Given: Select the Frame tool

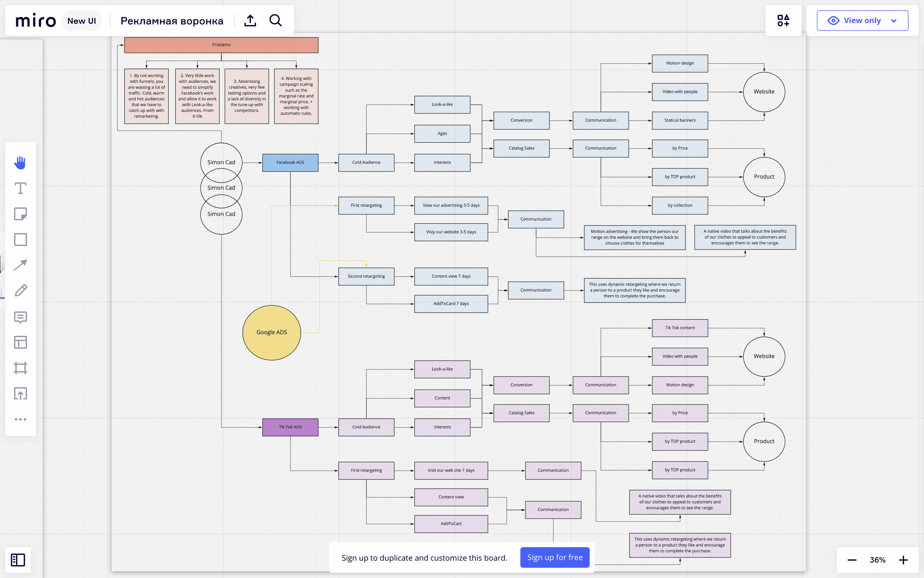Looking at the screenshot, I should pyautogui.click(x=20, y=368).
